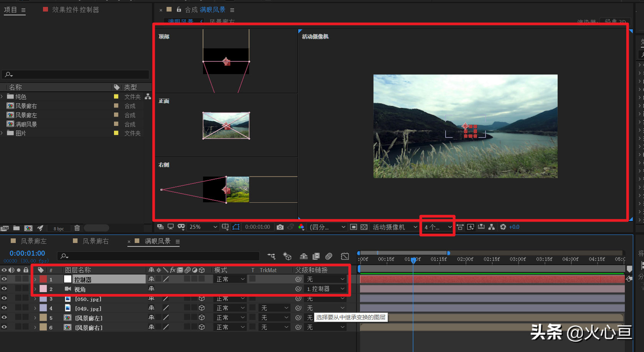Hide the 视角 camera layer eye toggle

click(x=4, y=288)
